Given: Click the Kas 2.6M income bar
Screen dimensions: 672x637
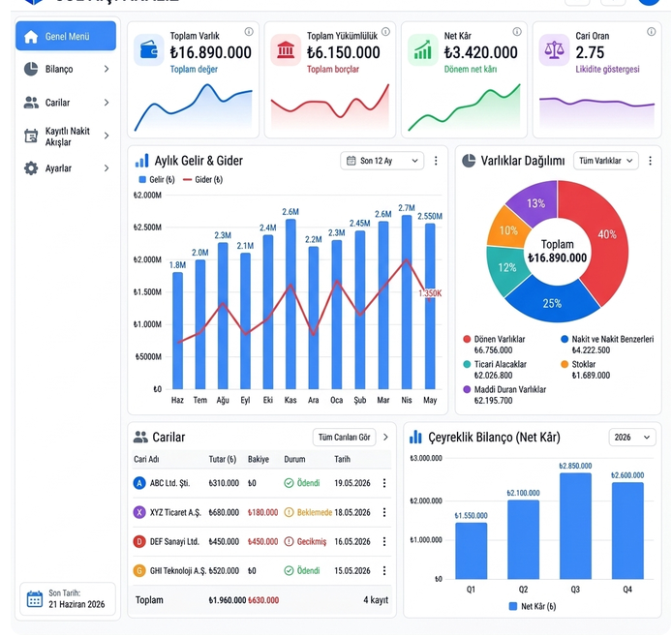Looking at the screenshot, I should 290,304.
